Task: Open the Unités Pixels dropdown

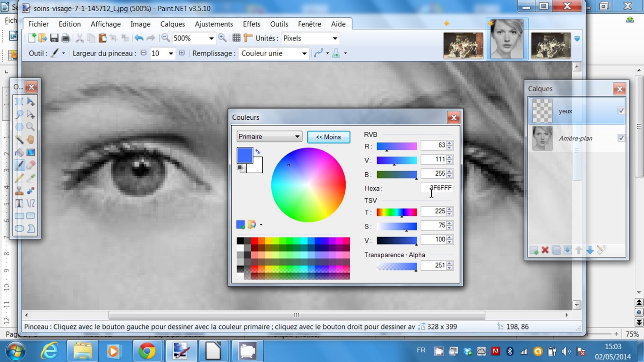Action: point(334,38)
